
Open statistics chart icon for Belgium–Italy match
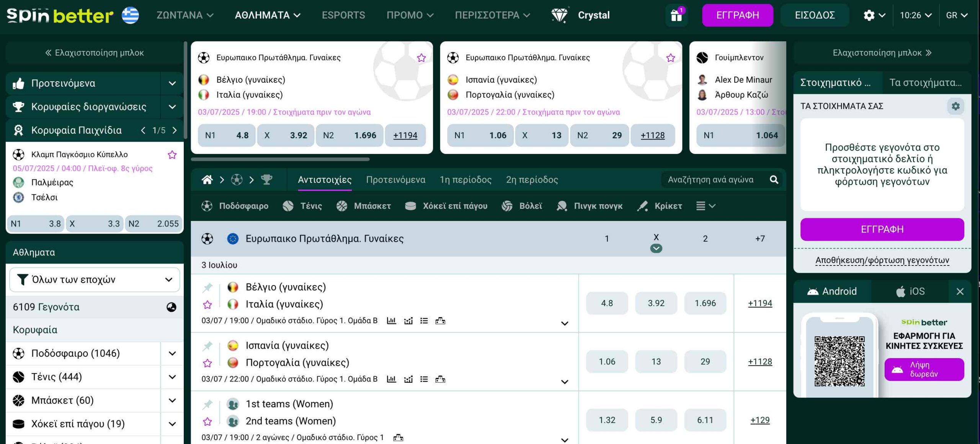pyautogui.click(x=391, y=321)
